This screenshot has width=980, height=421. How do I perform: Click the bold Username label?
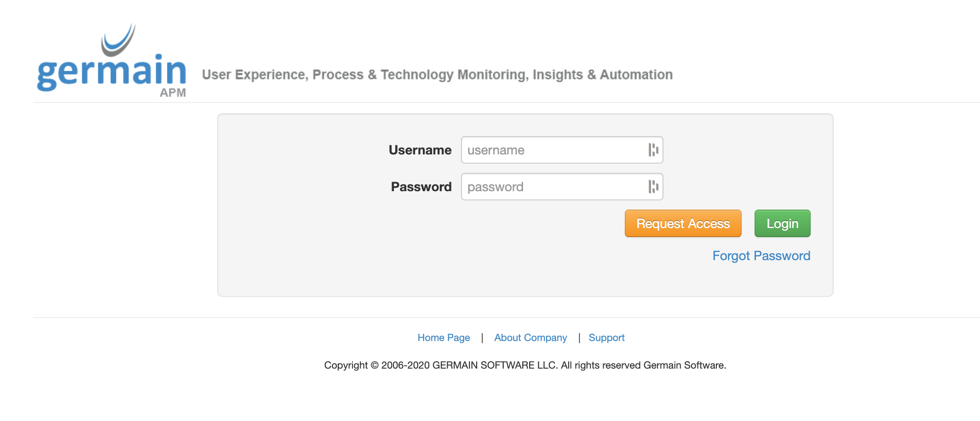pyautogui.click(x=420, y=150)
